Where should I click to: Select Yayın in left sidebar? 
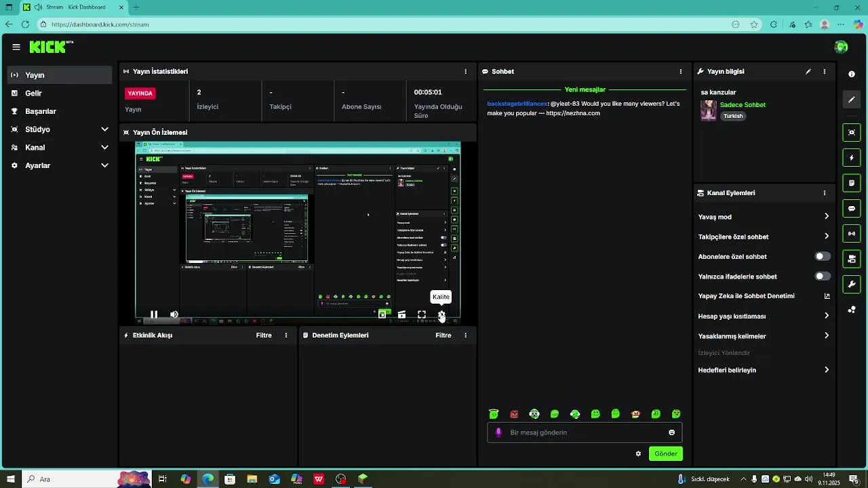tap(60, 75)
